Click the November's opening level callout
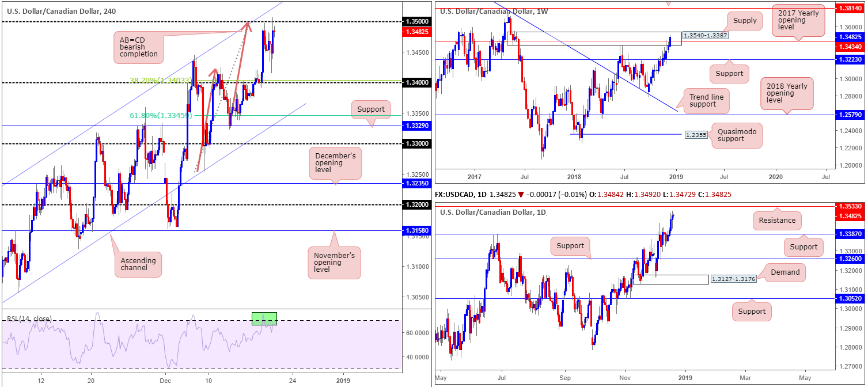868x387 pixels. click(334, 263)
